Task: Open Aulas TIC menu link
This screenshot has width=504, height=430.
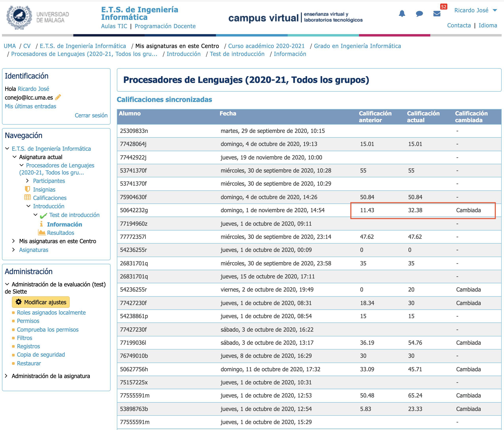Action: (114, 26)
